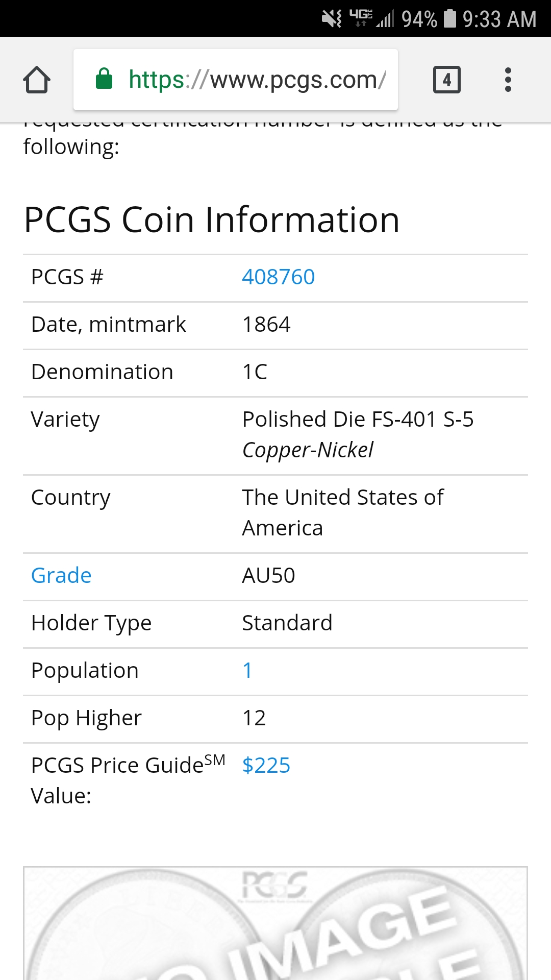Tap the Polished Die FS-401 variety text

tap(358, 420)
